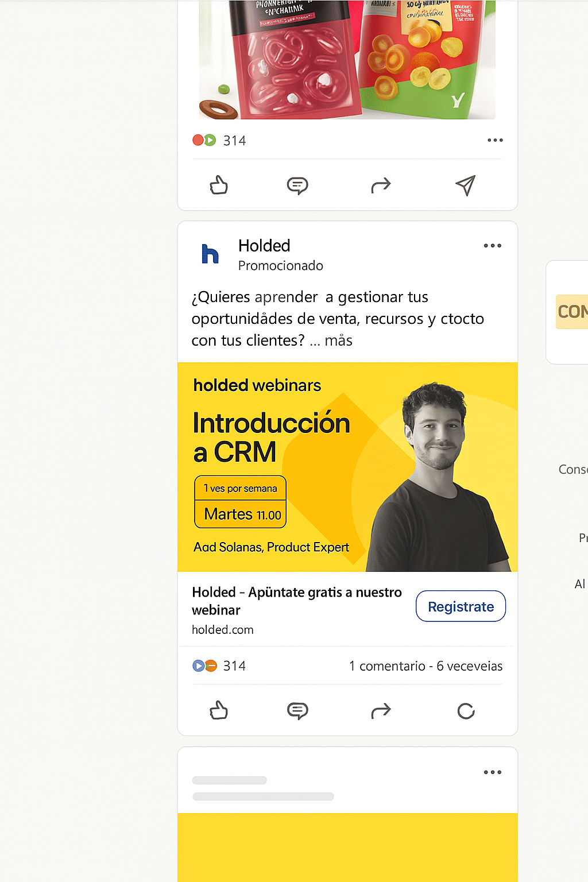
Task: Open the gummy candy product image
Action: (x=347, y=60)
